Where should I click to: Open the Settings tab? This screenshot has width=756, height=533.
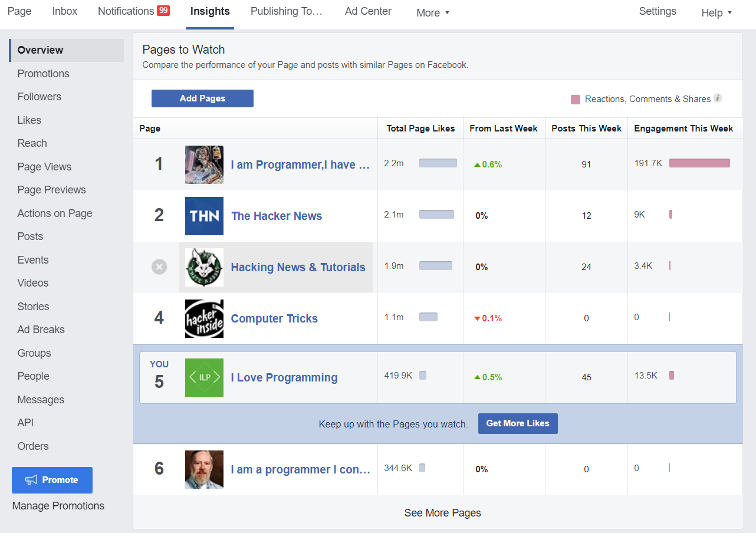(658, 11)
